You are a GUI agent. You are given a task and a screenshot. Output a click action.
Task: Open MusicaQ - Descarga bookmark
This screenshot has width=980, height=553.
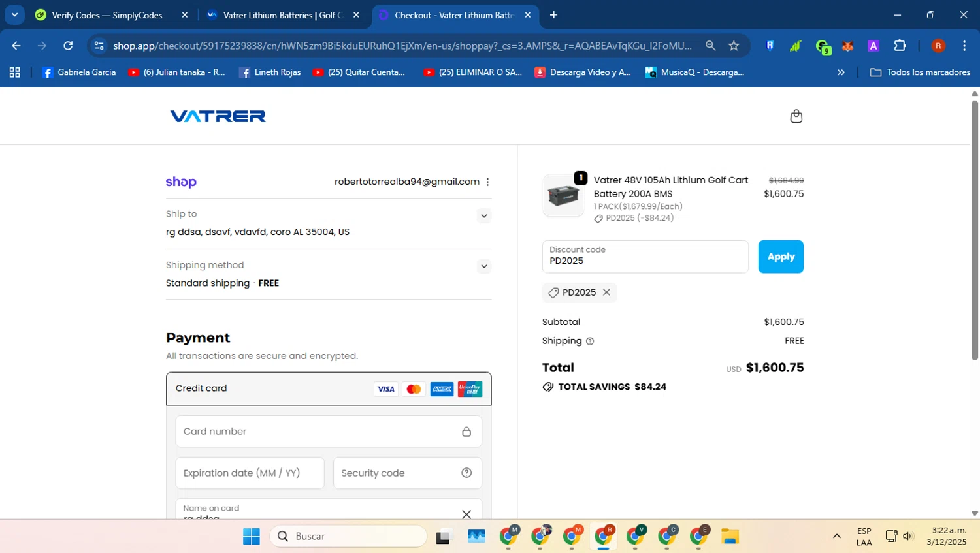(695, 72)
